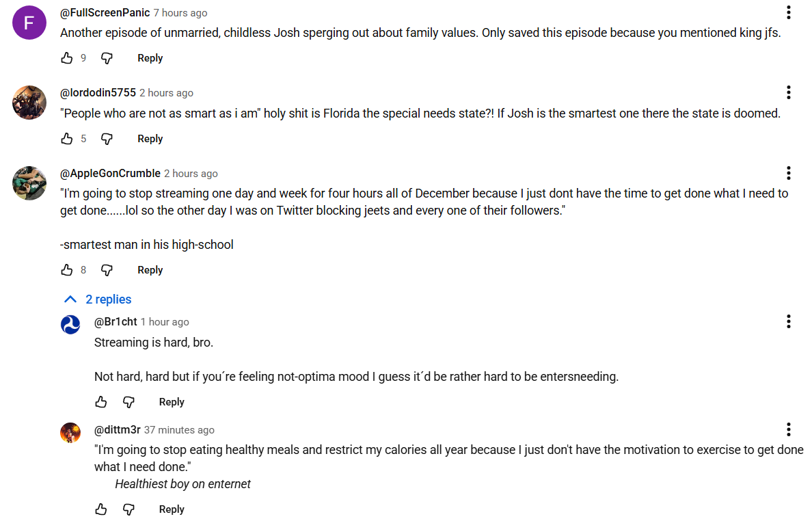Dislike the reply from @Br1cht
This screenshot has height=521, width=812.
click(x=128, y=402)
